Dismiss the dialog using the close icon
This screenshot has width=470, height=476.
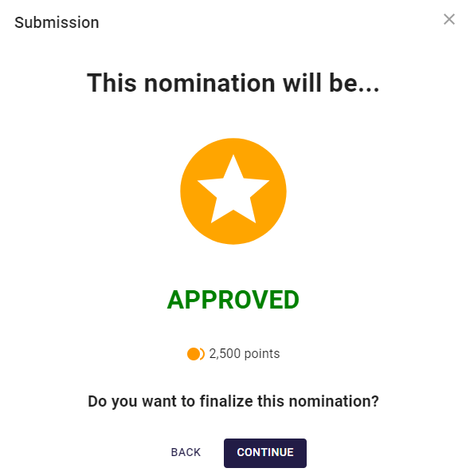[449, 19]
